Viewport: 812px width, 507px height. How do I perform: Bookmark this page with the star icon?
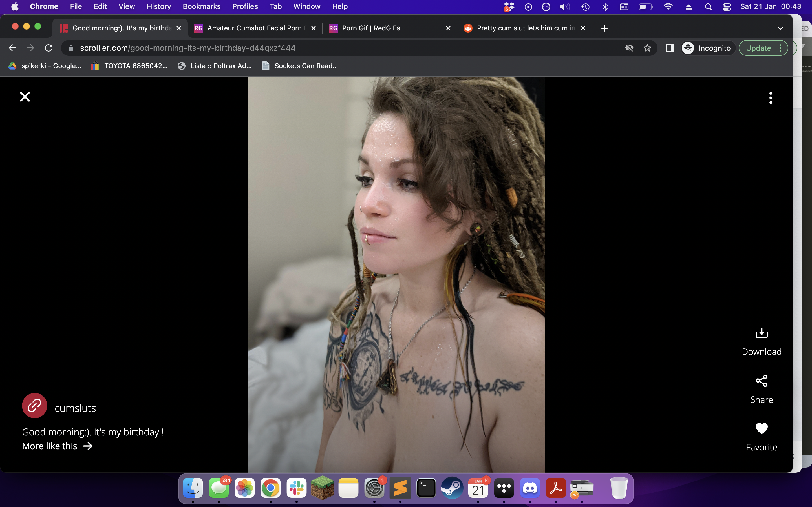coord(647,48)
